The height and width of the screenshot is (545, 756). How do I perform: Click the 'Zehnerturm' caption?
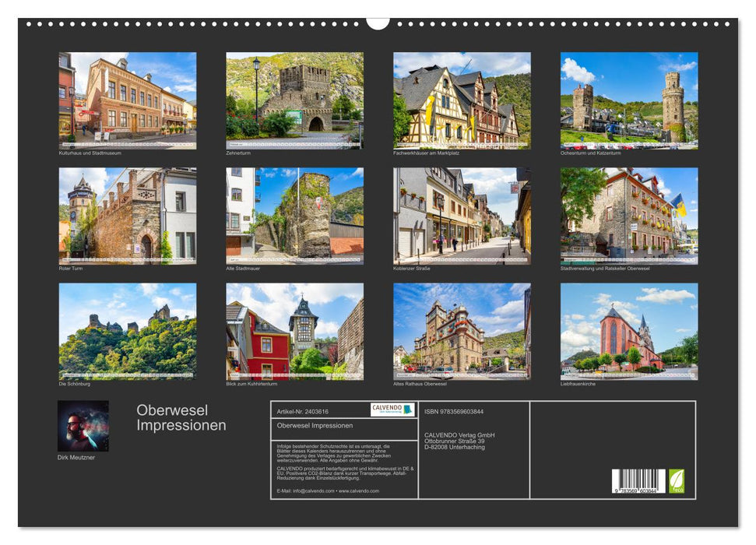pyautogui.click(x=238, y=153)
